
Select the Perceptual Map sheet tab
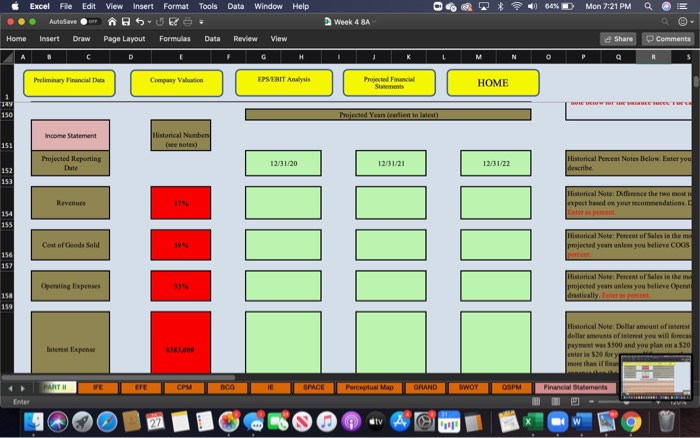(369, 388)
